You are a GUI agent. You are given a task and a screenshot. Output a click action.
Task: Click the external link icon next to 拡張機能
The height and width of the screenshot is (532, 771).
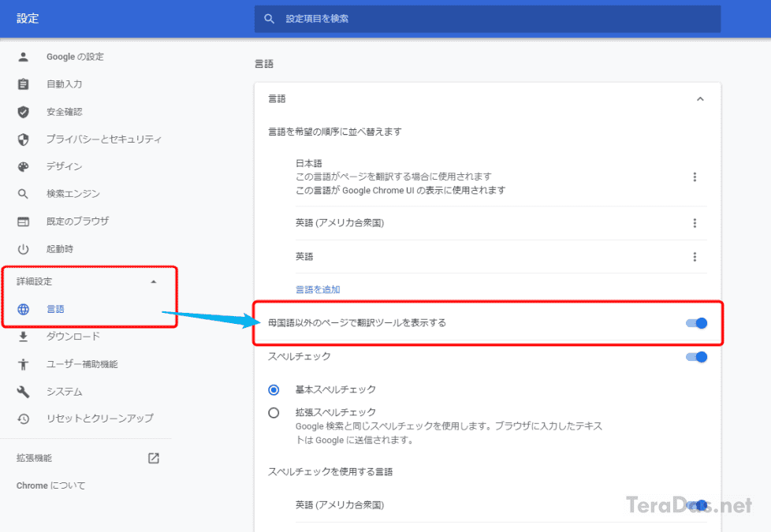154,458
